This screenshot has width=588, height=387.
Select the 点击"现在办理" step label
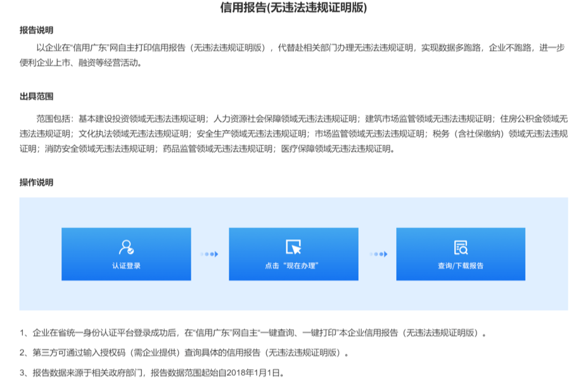tap(293, 265)
